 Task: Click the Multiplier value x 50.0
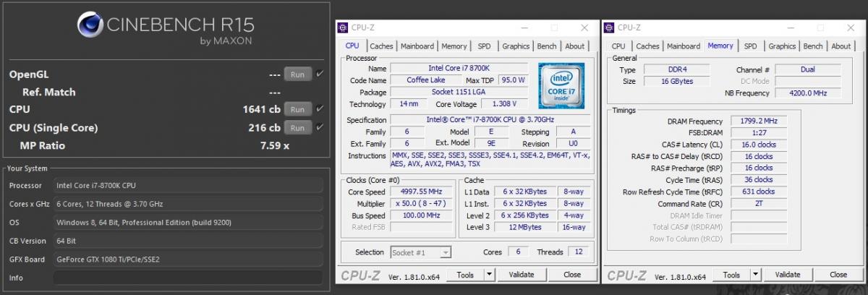point(422,204)
